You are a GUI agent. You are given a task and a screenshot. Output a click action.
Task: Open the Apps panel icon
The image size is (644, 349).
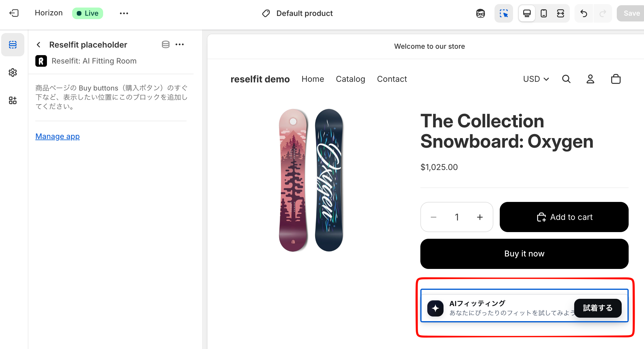point(13,101)
